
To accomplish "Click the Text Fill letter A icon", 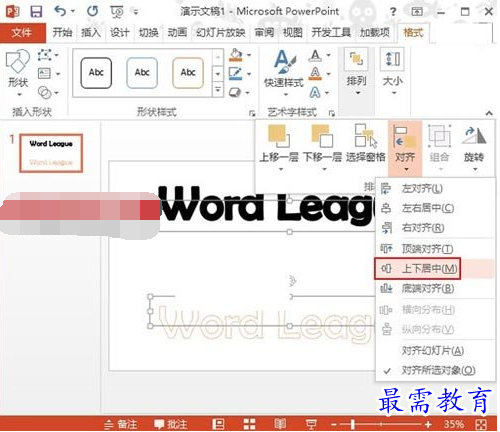I will coord(315,55).
